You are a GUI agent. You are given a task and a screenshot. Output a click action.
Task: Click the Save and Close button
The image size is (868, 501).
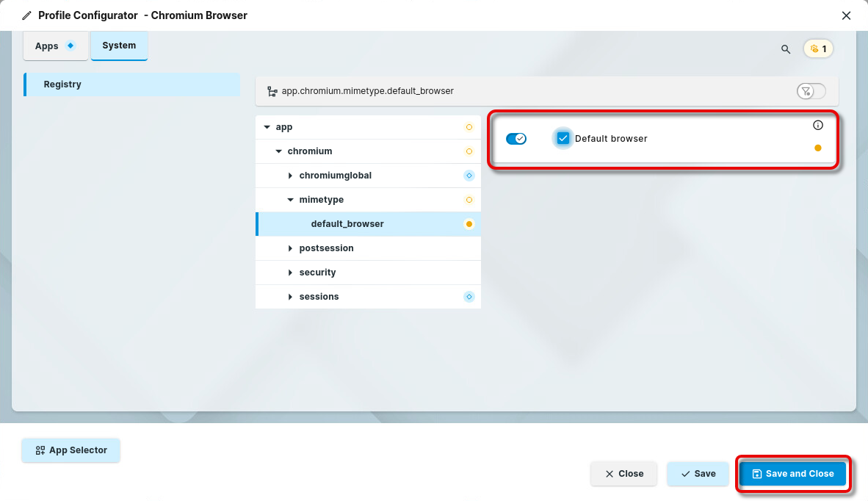792,474
